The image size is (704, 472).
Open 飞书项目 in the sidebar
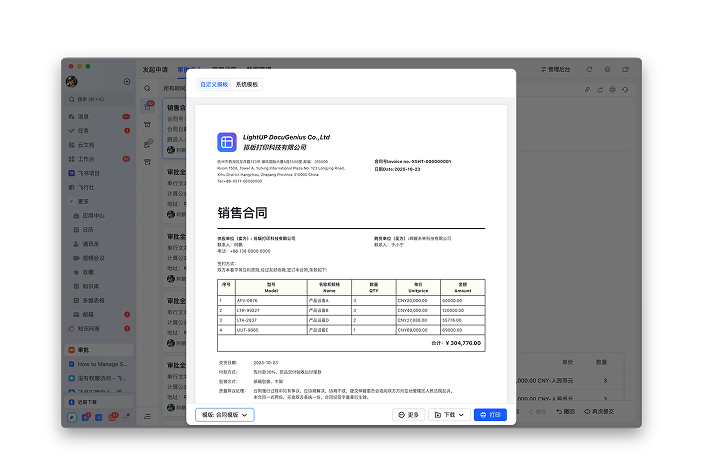point(100,173)
